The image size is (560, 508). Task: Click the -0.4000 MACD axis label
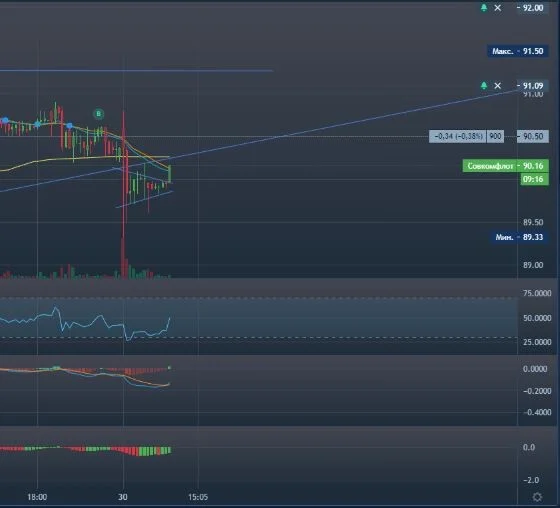click(x=537, y=412)
